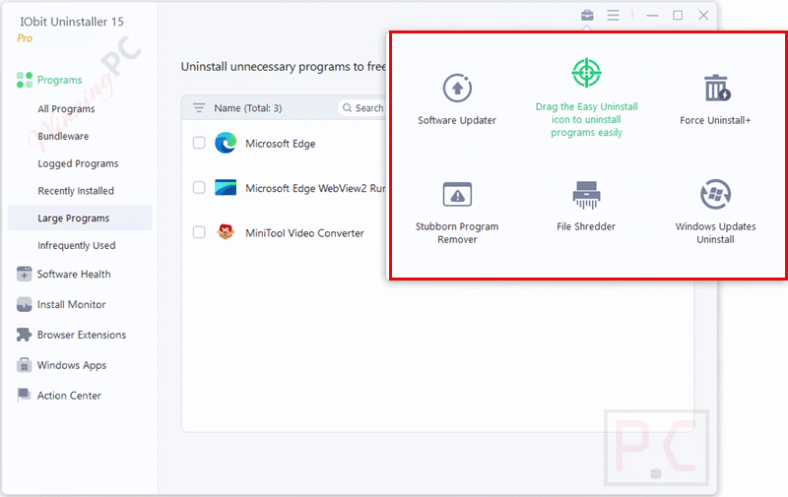Click the search magnifier icon
This screenshot has width=788, height=497.
click(x=347, y=108)
